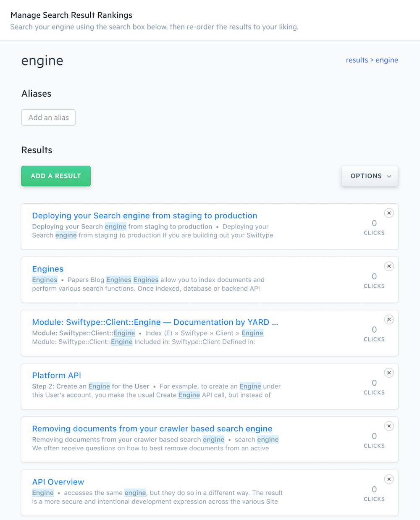Open Module: Swiftype::Client::Engine documentation link
This screenshot has width=420, height=520.
155,322
